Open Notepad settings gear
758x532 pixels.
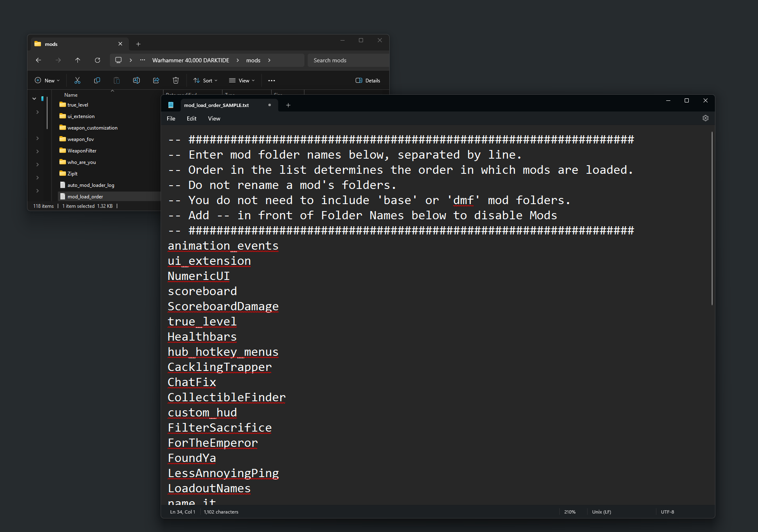[x=706, y=118]
